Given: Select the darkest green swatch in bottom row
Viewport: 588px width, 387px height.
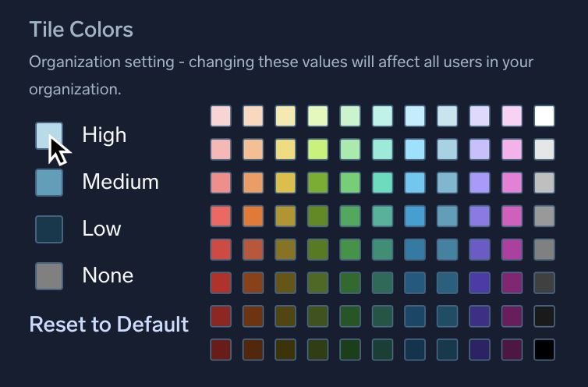Looking at the screenshot, I should coord(350,349).
